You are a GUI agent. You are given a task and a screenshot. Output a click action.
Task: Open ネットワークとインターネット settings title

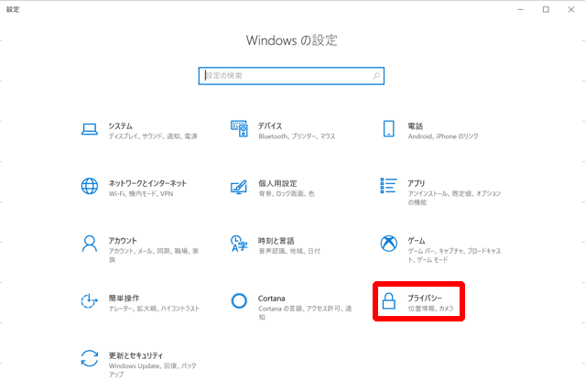pos(147,183)
